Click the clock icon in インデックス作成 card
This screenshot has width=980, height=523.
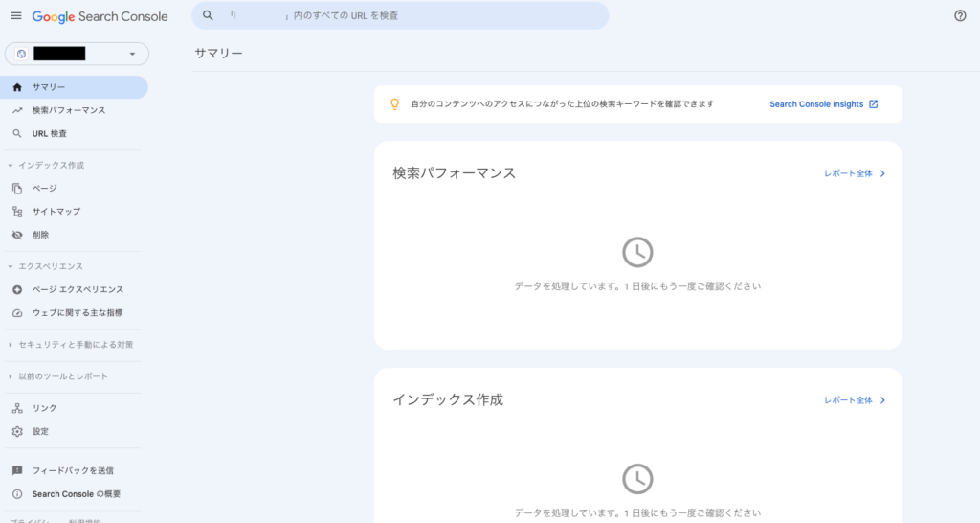click(637, 479)
